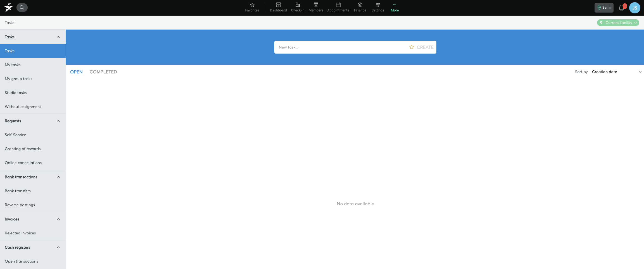The width and height of the screenshot is (644, 269).
Task: Open Appointments calendar in navigation
Action: coord(338,8)
